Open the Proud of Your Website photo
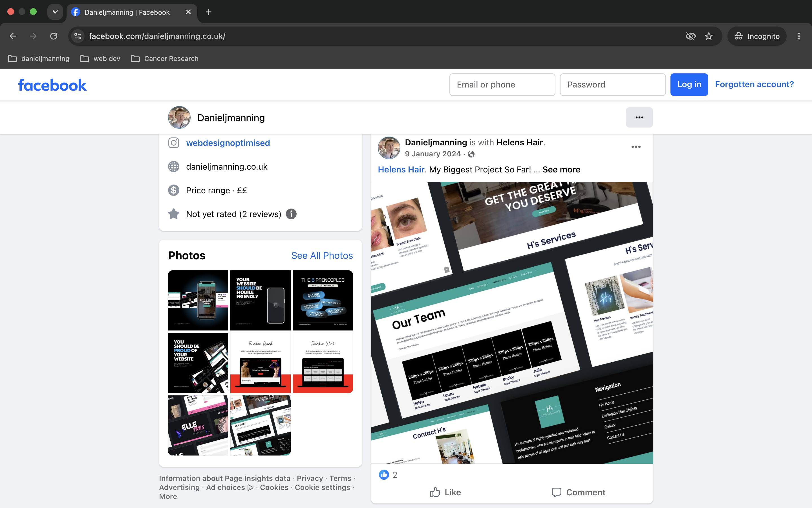This screenshot has width=812, height=508. click(x=198, y=363)
